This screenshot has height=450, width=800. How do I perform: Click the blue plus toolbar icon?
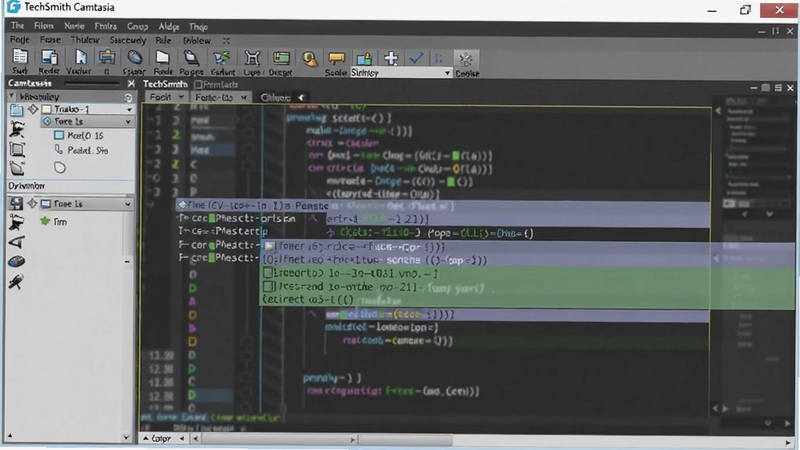[391, 58]
